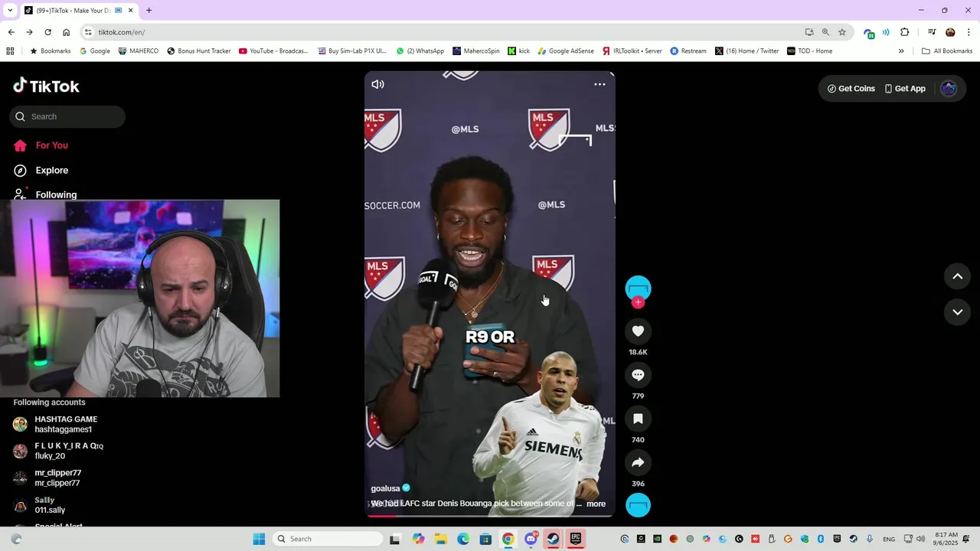
Task: Click the browser Forward arrow
Action: point(29,32)
